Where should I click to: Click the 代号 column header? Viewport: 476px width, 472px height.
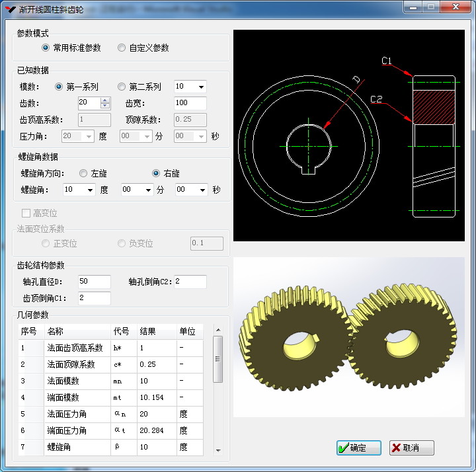click(124, 331)
